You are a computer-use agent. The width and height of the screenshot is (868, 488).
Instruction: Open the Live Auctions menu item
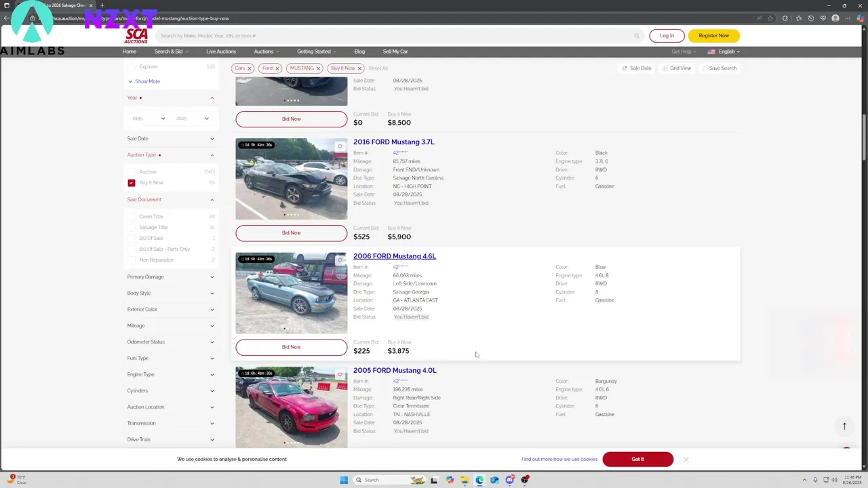pyautogui.click(x=221, y=52)
